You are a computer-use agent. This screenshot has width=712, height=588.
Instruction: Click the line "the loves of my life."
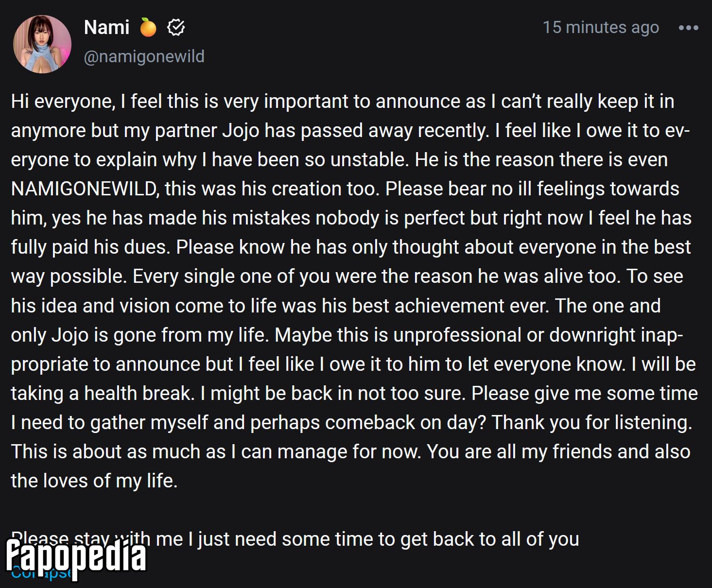[x=94, y=481]
